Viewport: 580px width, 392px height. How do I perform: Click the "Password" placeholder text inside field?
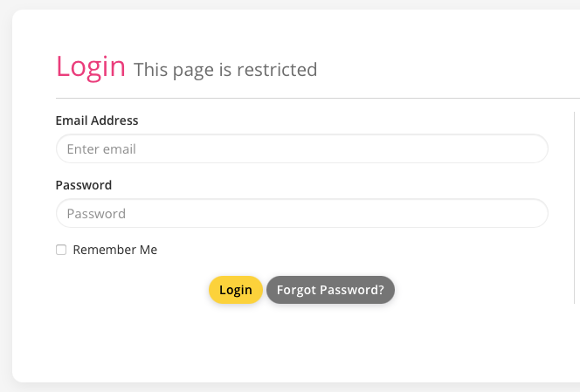click(96, 213)
